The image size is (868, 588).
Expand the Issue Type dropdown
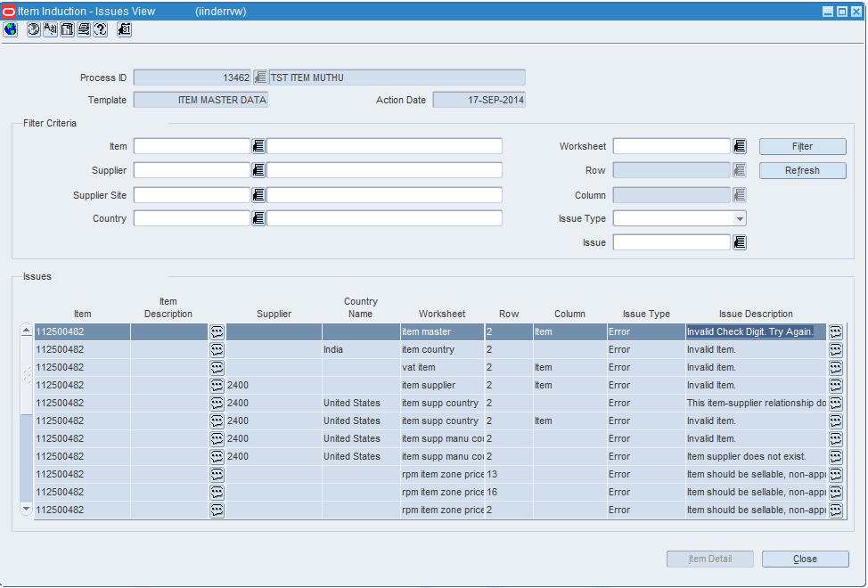pos(740,218)
